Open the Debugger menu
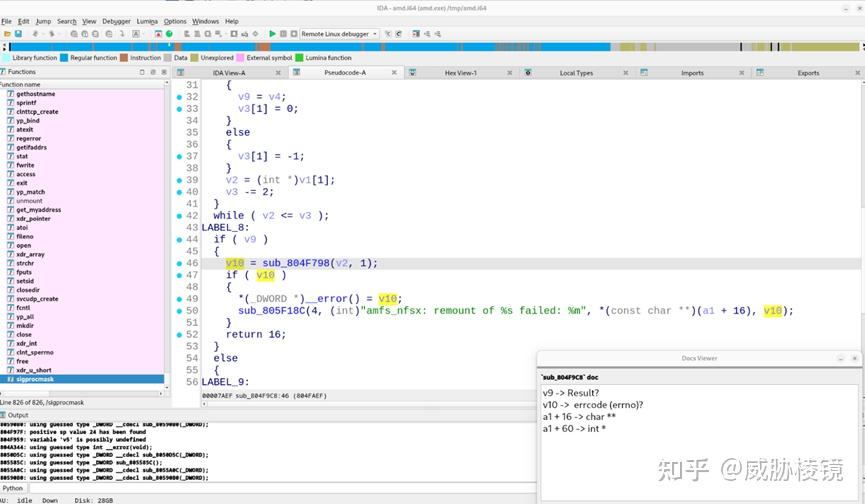The height and width of the screenshot is (504, 865). pos(116,22)
